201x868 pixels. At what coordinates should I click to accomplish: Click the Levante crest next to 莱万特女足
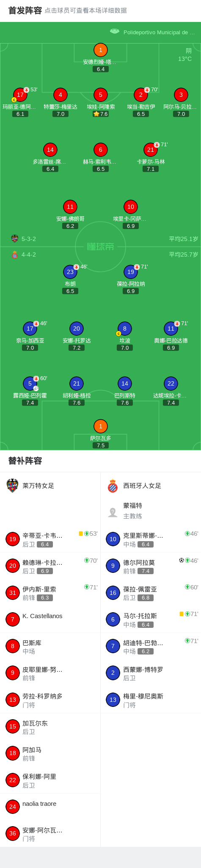coord(13,485)
